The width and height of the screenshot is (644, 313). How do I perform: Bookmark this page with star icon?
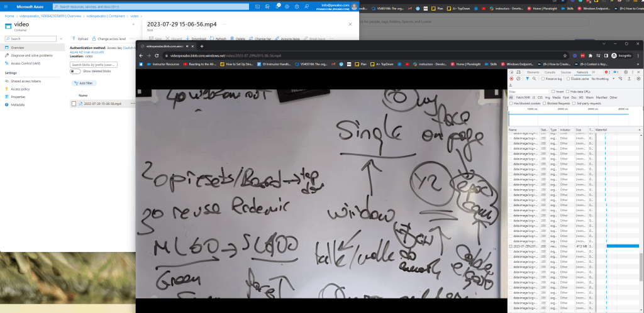pos(565,55)
